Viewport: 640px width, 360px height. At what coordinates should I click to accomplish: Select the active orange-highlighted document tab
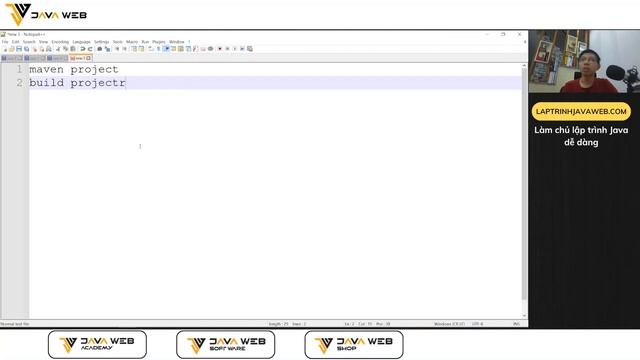point(80,58)
